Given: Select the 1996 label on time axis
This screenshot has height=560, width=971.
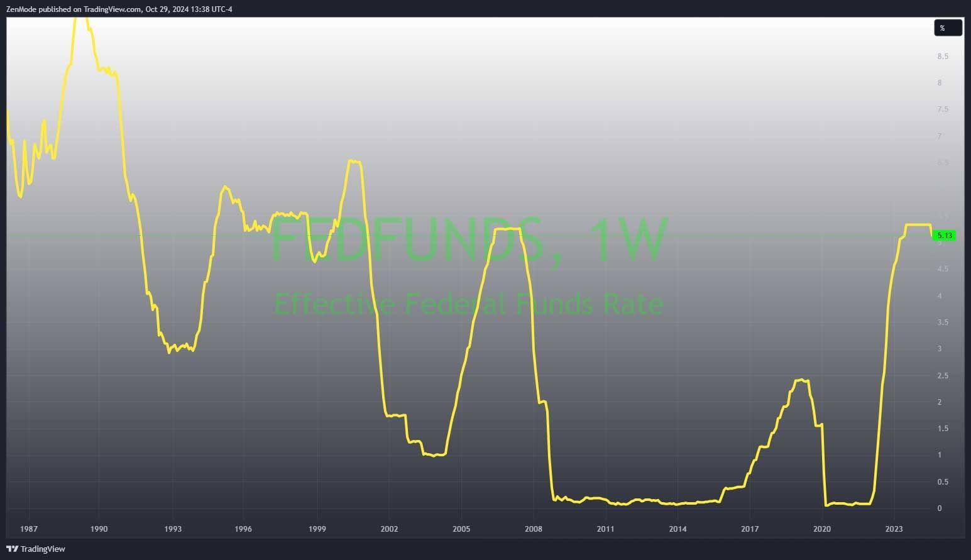Looking at the screenshot, I should point(243,529).
